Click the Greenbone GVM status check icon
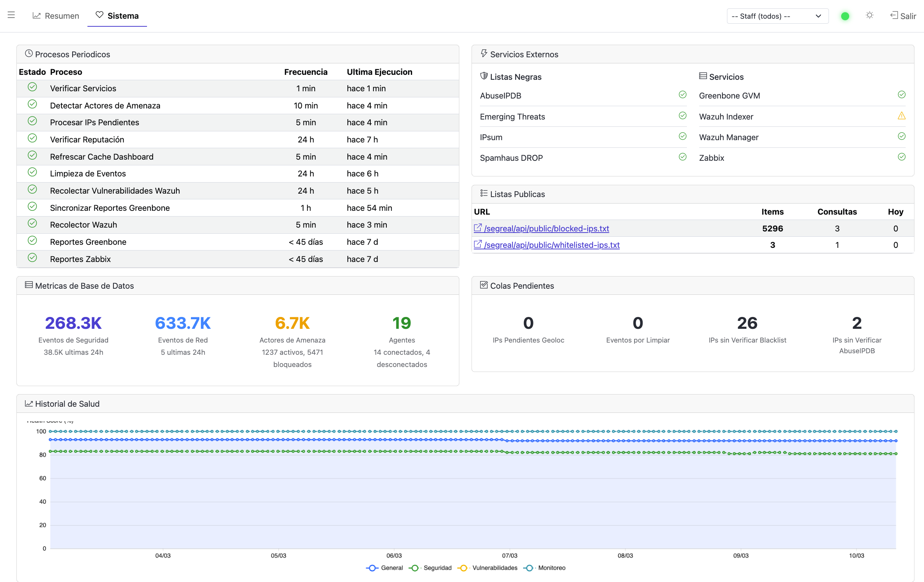924x582 pixels. point(901,95)
